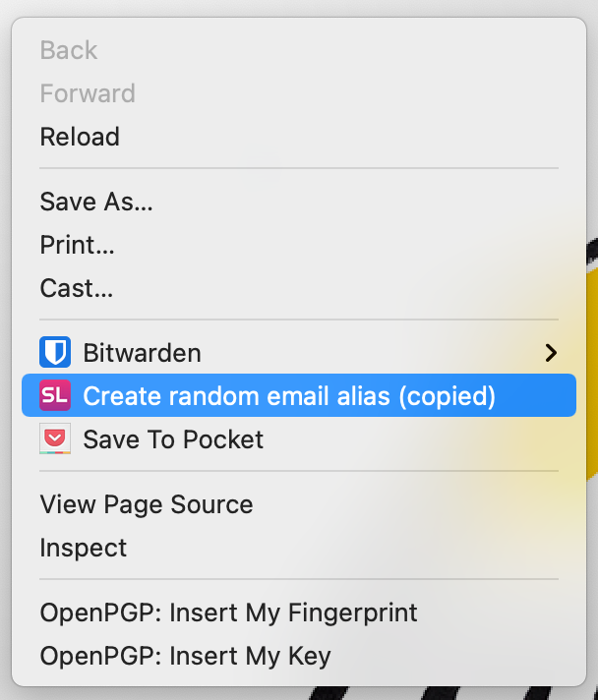Expand the Bitwarden submenu chevron arrow
Screen dimensions: 598x700
551,353
